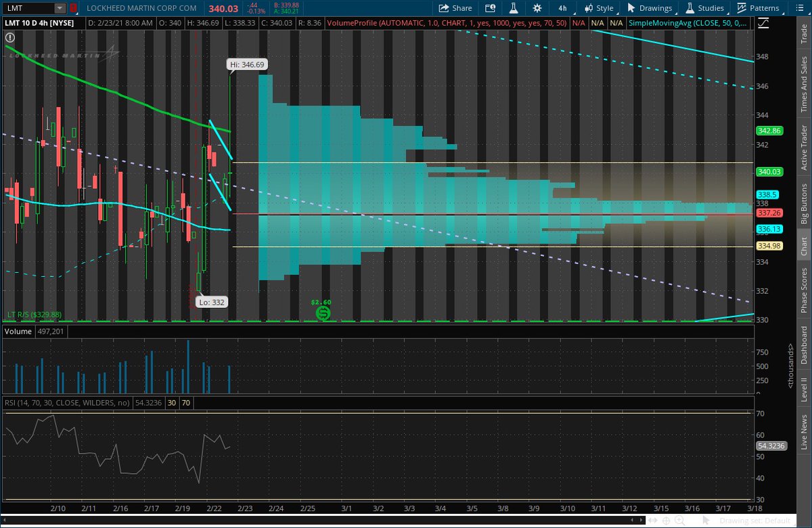Click the 338.5 cyan price axis tag
Screen dimensions: 812x528
click(769, 194)
